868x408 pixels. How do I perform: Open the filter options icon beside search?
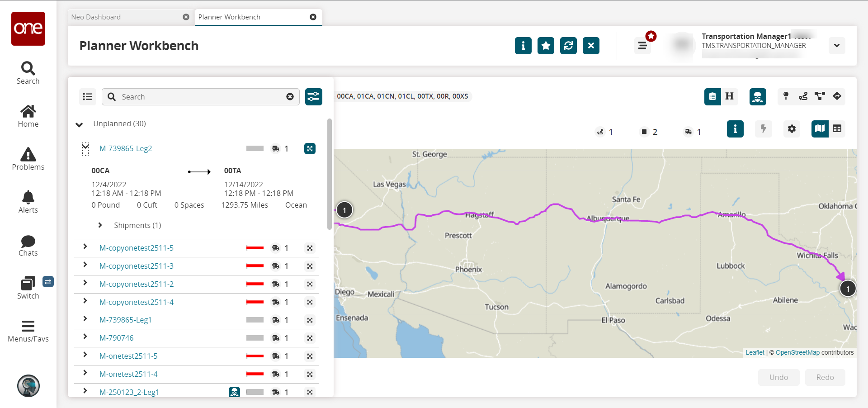click(313, 97)
